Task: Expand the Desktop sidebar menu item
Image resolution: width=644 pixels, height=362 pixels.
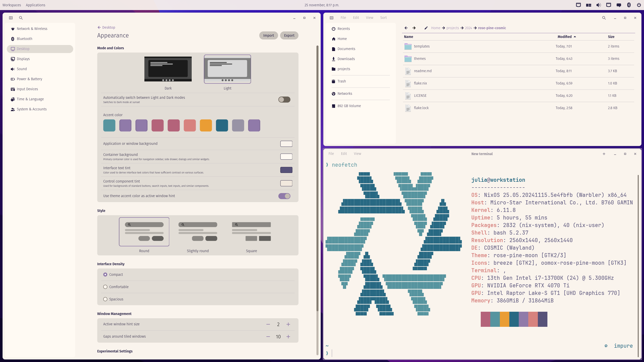Action: tap(40, 49)
